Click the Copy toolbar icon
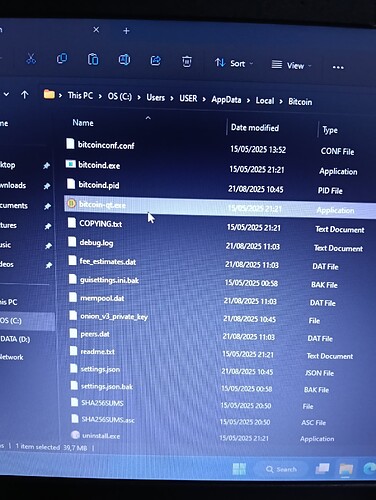 point(62,59)
